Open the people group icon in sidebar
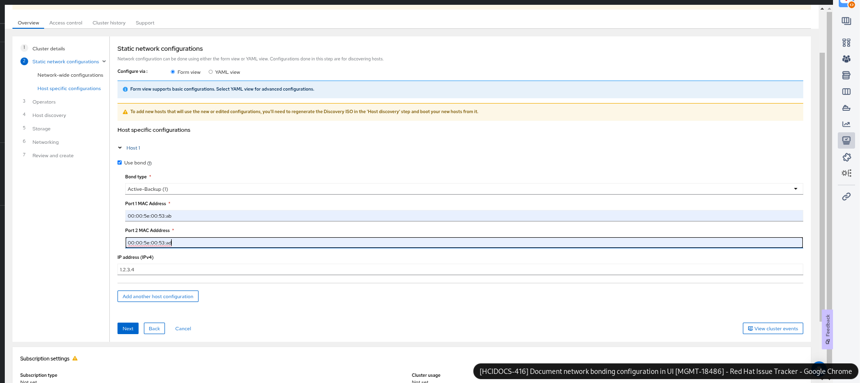Image resolution: width=868 pixels, height=383 pixels. pyautogui.click(x=846, y=59)
